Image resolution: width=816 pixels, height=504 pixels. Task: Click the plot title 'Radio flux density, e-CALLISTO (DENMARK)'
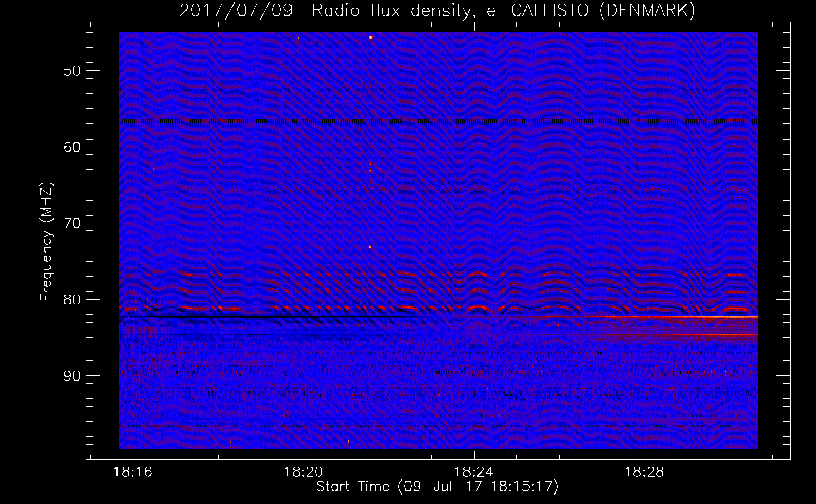(x=504, y=10)
